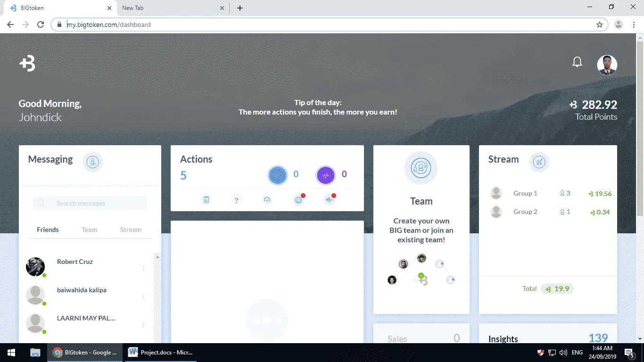Open the Windows Start menu
The width and height of the screenshot is (644, 362).
(x=11, y=353)
